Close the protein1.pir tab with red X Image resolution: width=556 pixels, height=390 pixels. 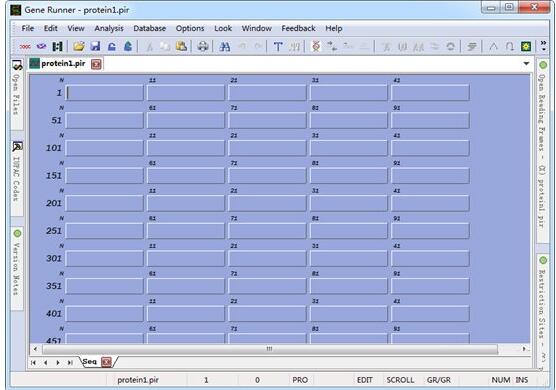pos(96,64)
